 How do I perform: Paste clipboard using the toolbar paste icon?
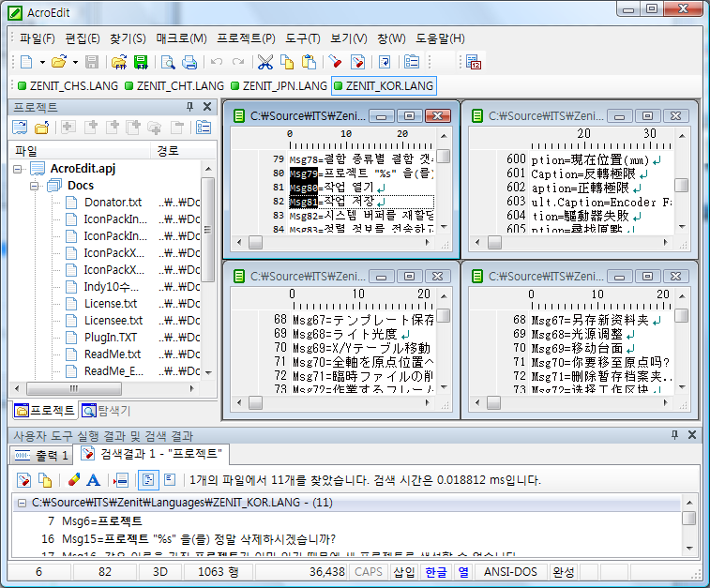click(309, 62)
